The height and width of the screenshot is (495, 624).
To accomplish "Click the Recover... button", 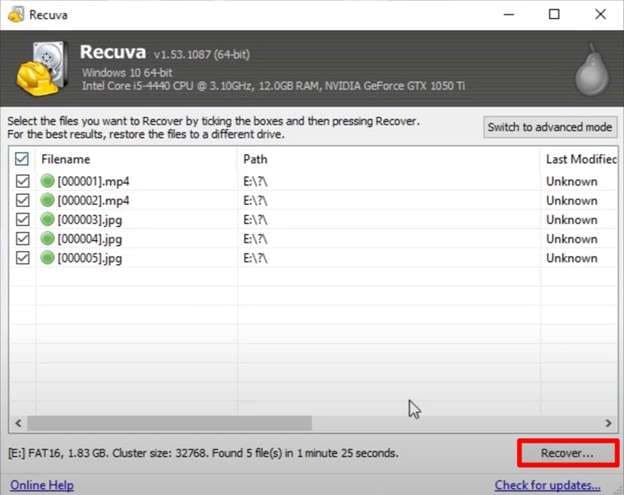I will [x=568, y=453].
